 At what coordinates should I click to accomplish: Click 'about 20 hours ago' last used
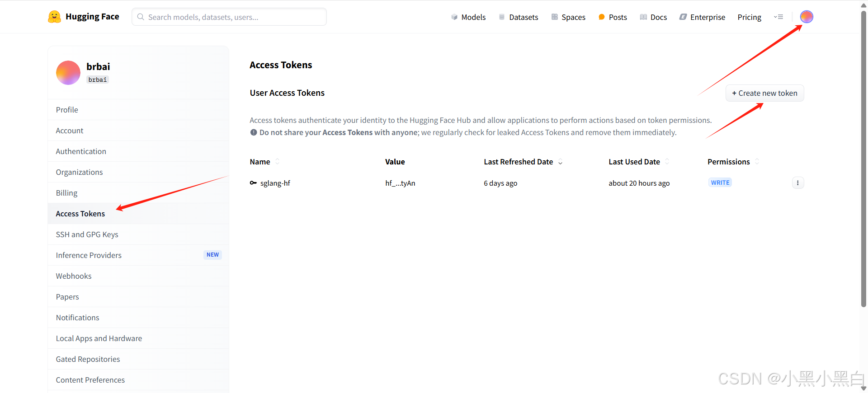(639, 183)
